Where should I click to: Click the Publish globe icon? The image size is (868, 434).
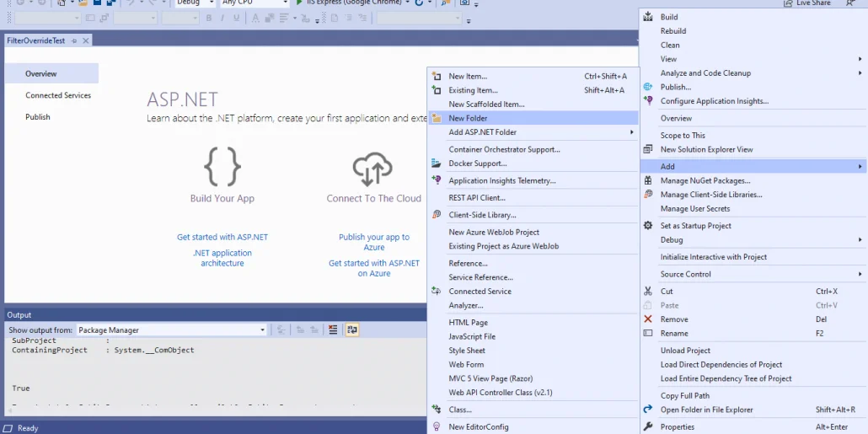coord(648,87)
